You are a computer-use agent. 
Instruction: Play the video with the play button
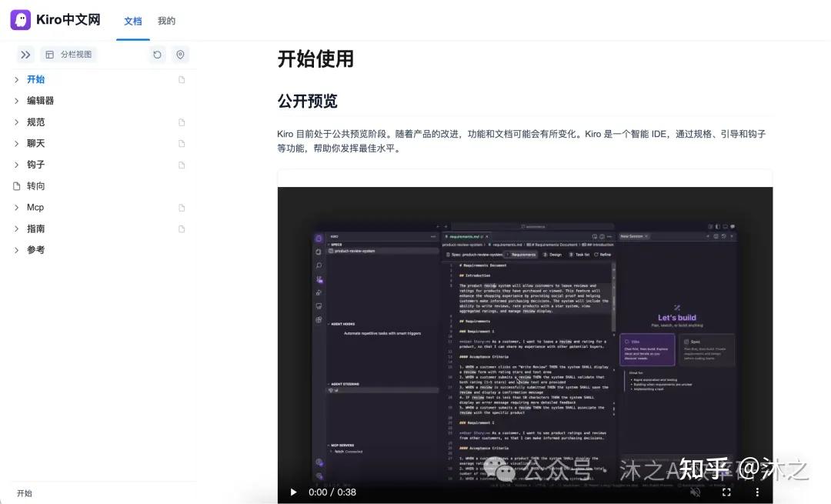tap(293, 492)
